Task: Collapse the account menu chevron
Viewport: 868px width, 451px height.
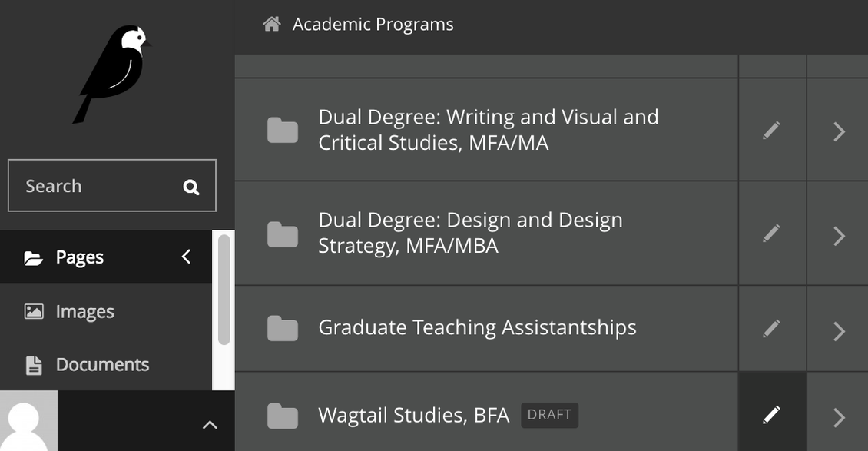Action: click(x=209, y=423)
